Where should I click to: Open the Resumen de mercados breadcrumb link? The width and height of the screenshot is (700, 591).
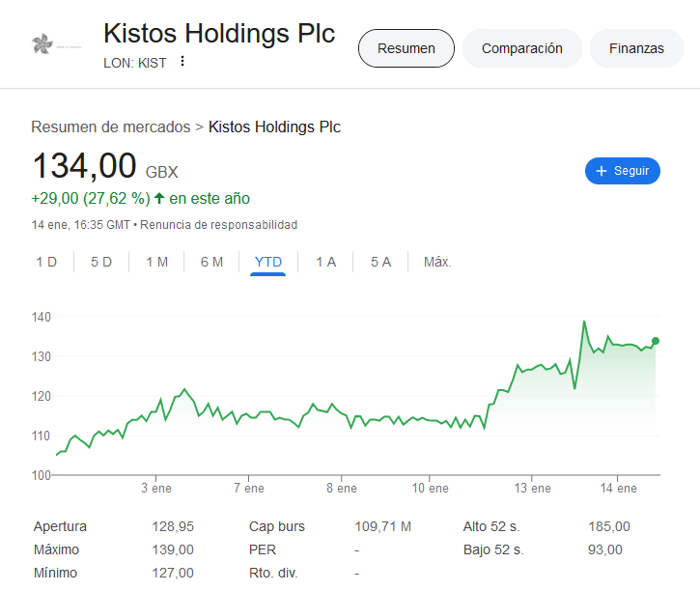pos(111,127)
